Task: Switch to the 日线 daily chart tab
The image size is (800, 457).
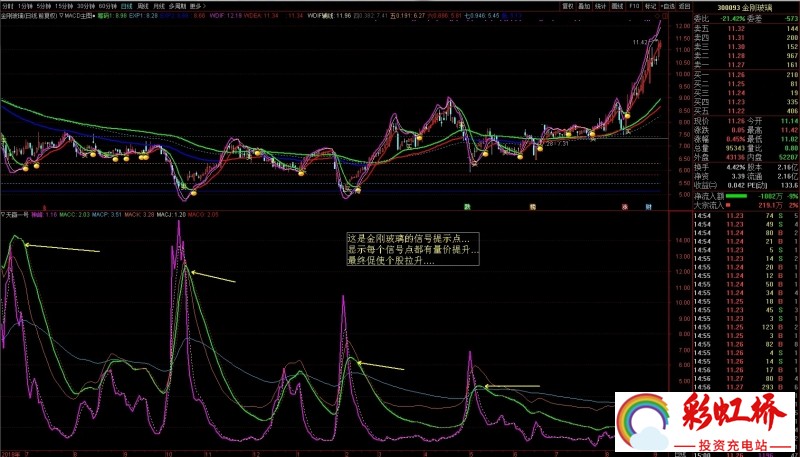Action: coord(127,7)
